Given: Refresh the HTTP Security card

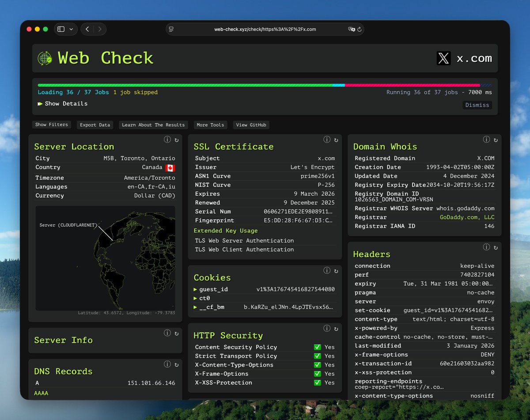Looking at the screenshot, I should (x=336, y=329).
